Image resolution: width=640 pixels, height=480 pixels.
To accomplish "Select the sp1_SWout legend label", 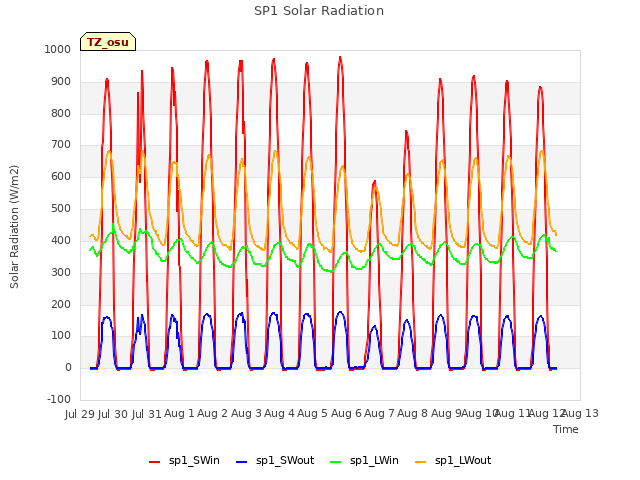I will 285,460.
